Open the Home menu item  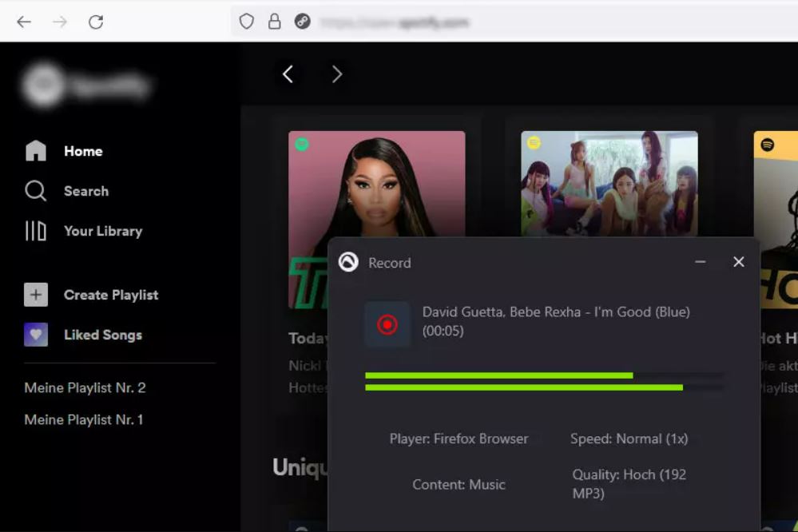click(83, 151)
